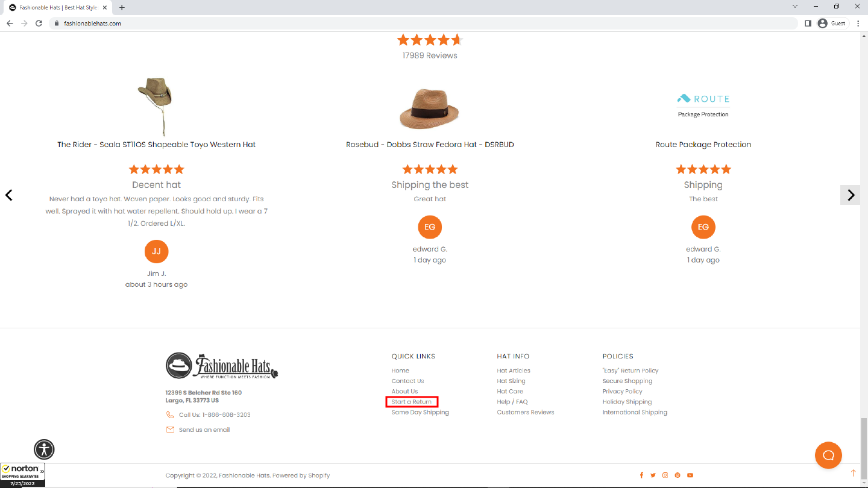The height and width of the screenshot is (488, 868).
Task: Click the Call Us phone number link
Action: [x=215, y=414]
